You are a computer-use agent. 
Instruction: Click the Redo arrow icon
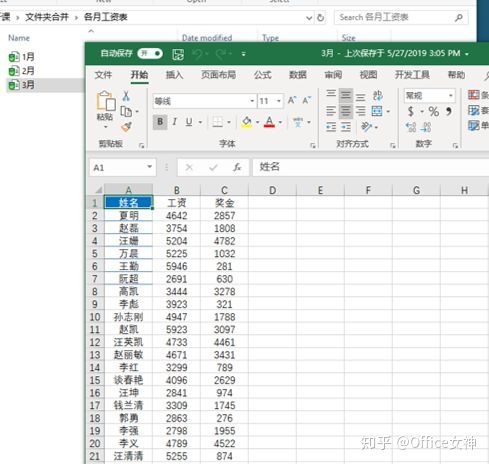[220, 54]
